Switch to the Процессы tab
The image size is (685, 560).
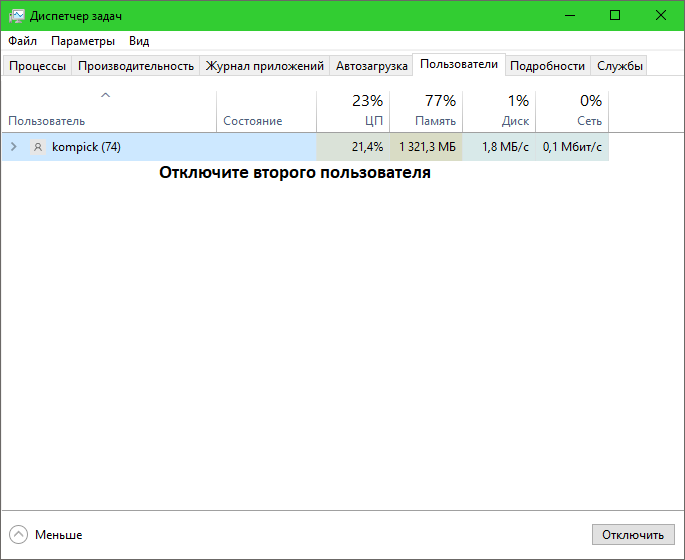click(x=38, y=66)
